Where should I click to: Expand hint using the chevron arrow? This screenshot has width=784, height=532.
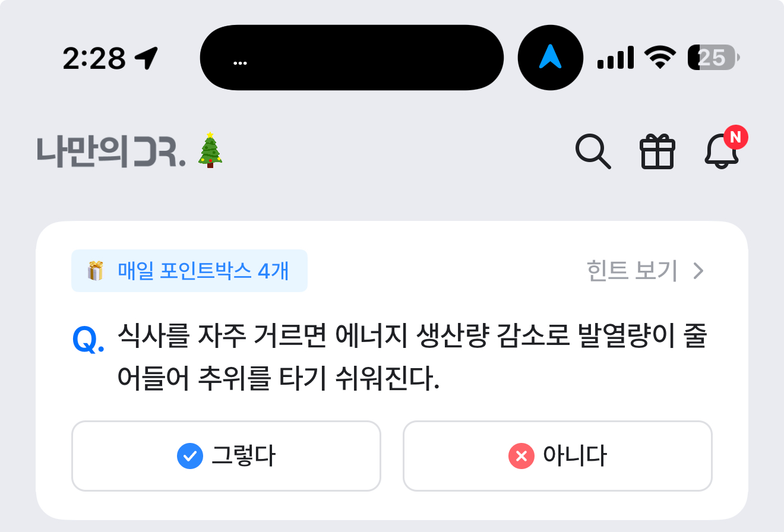click(698, 271)
